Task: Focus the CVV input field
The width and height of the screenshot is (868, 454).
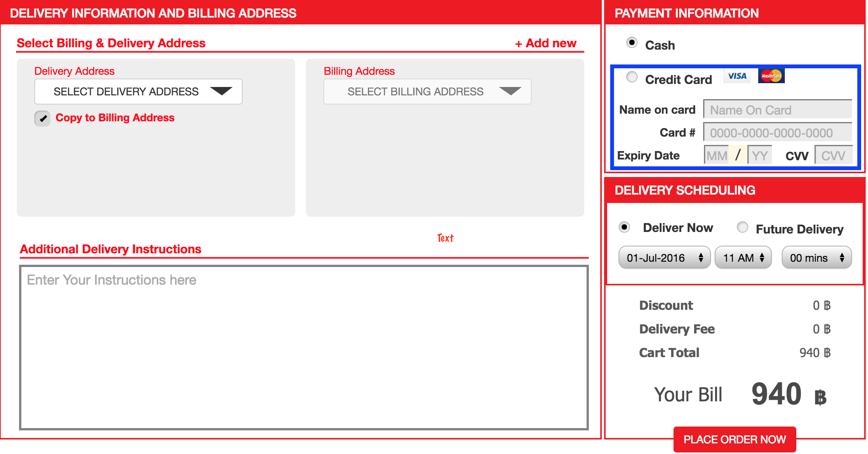Action: point(834,155)
